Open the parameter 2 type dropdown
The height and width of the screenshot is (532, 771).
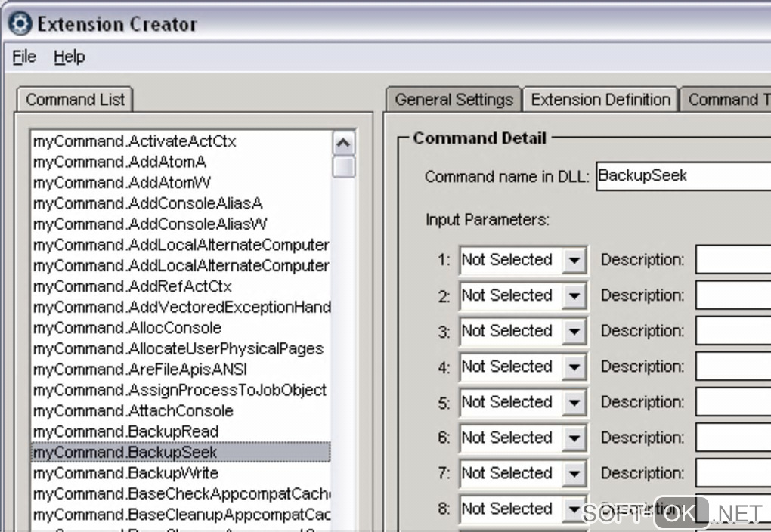click(x=574, y=296)
